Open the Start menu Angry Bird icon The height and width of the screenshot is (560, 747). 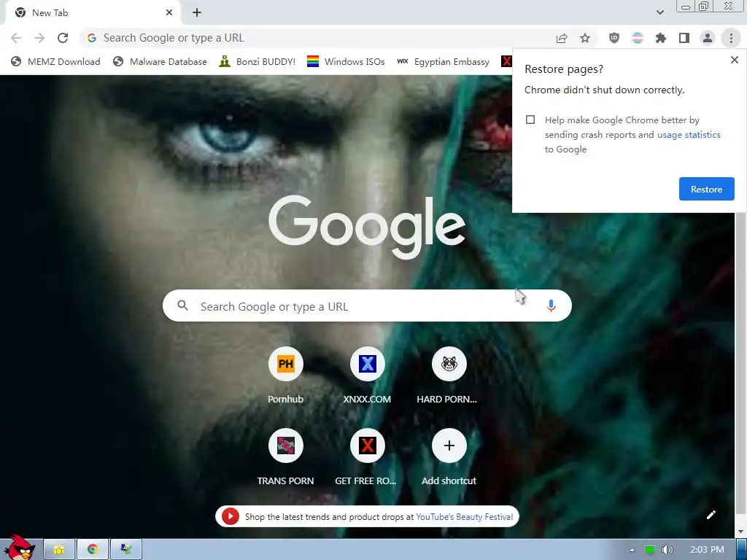[20, 548]
